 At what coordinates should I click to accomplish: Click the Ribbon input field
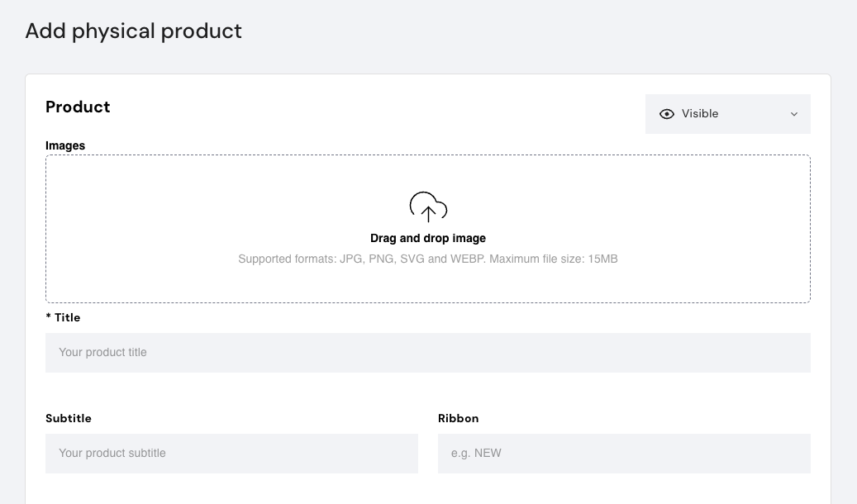click(x=624, y=453)
